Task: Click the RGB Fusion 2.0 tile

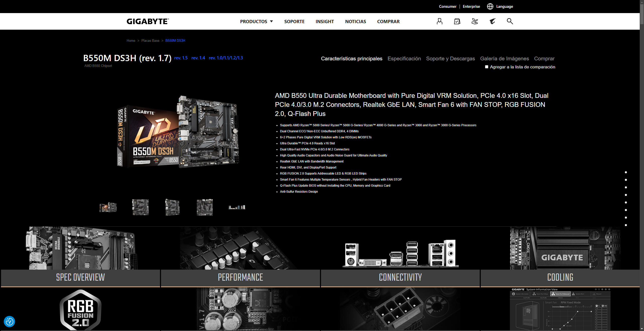Action: [80, 310]
